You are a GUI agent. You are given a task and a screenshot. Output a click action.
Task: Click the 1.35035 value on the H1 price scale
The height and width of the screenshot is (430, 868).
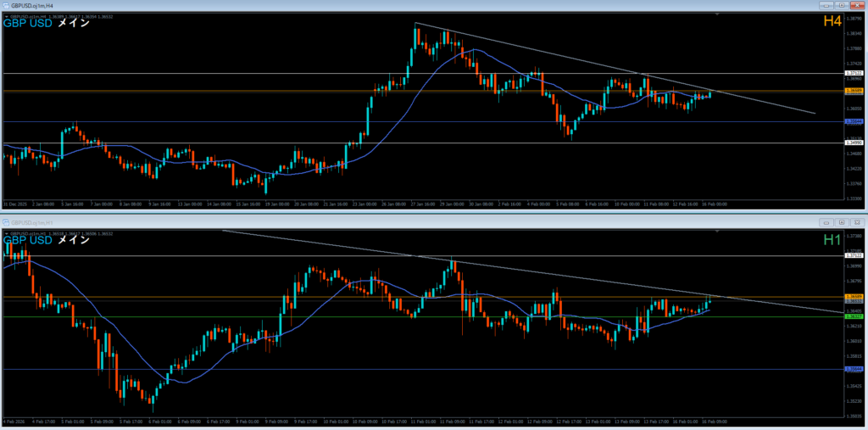pyautogui.click(x=854, y=415)
